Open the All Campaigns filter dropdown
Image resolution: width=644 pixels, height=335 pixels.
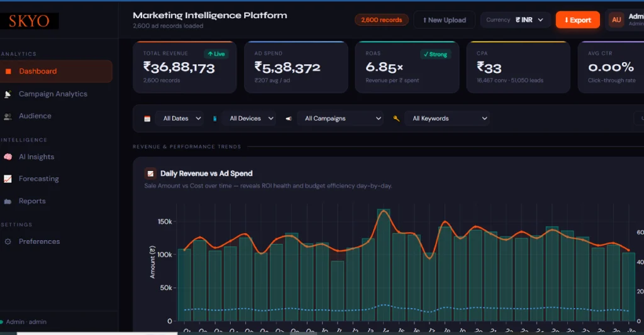point(340,118)
